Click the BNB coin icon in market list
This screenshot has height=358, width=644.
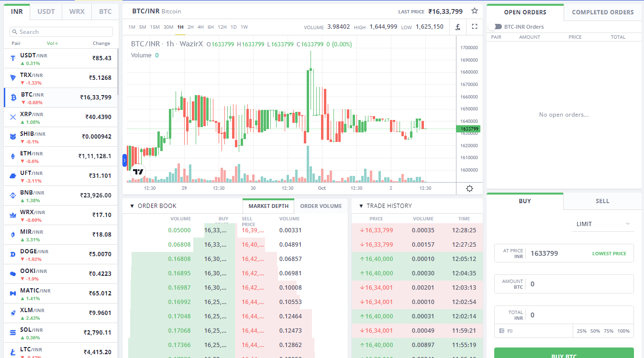(13, 195)
